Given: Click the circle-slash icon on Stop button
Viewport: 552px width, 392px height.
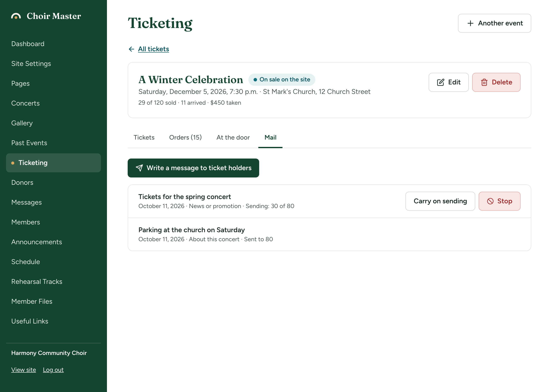Looking at the screenshot, I should pos(490,201).
